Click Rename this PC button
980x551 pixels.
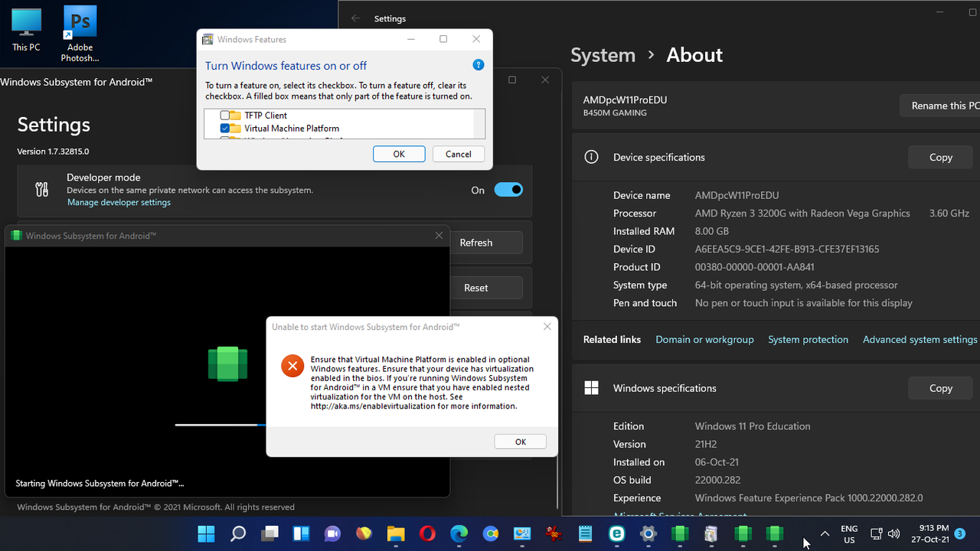click(940, 106)
